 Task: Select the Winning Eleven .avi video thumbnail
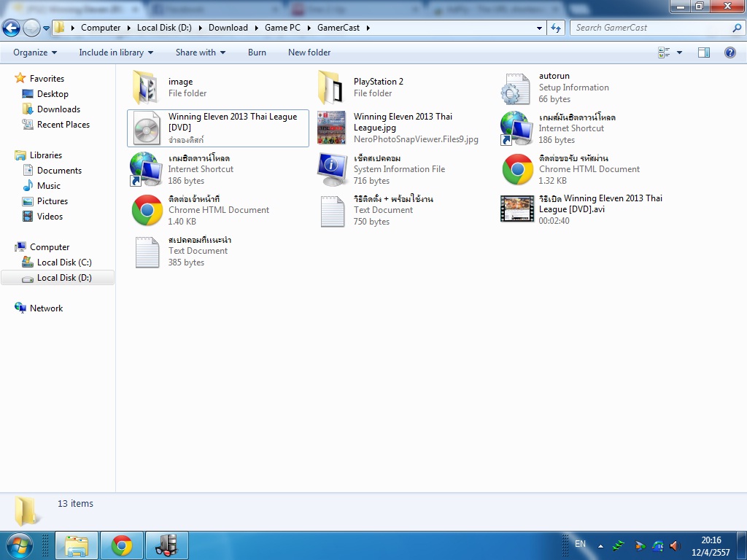(x=517, y=209)
